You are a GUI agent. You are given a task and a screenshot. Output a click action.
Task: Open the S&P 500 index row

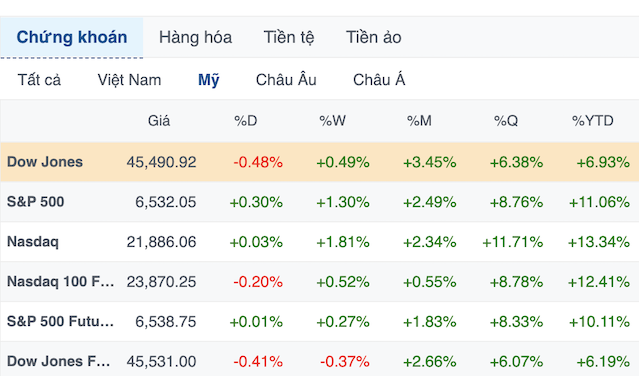point(320,202)
